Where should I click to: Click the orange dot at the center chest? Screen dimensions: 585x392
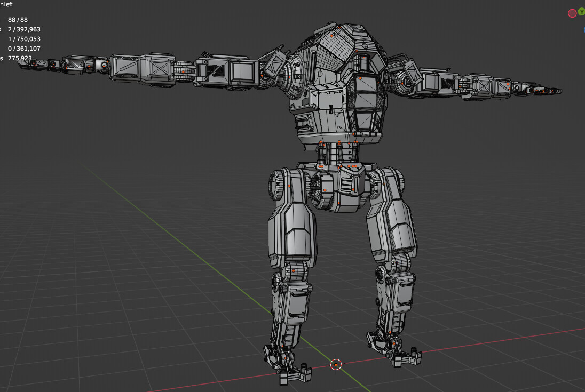tap(361, 78)
